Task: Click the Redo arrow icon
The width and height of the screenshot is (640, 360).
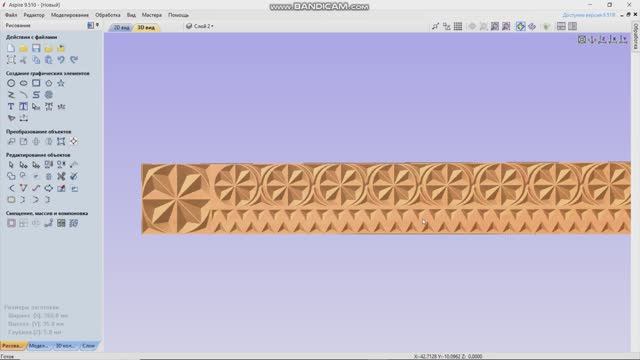Action: click(x=73, y=60)
